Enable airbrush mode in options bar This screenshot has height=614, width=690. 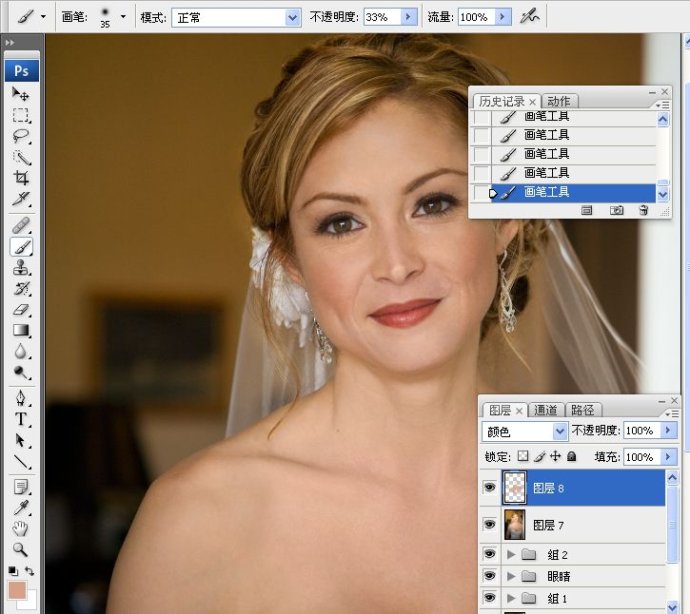(x=529, y=17)
